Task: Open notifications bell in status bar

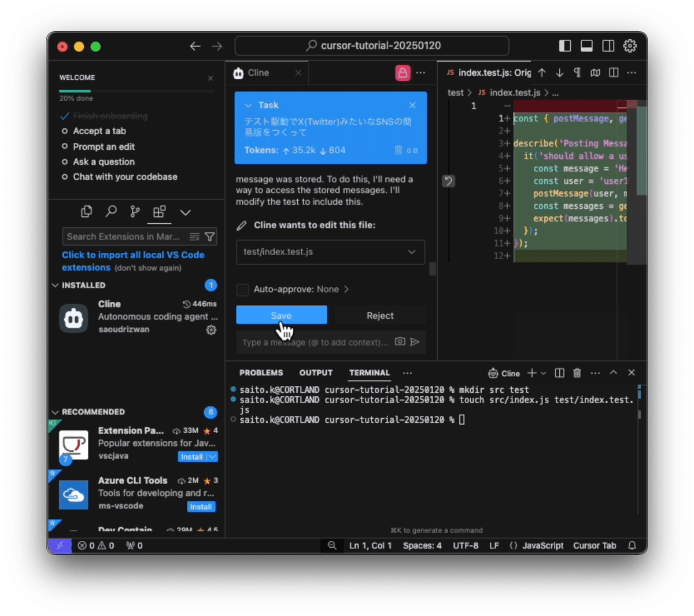Action: coord(632,545)
